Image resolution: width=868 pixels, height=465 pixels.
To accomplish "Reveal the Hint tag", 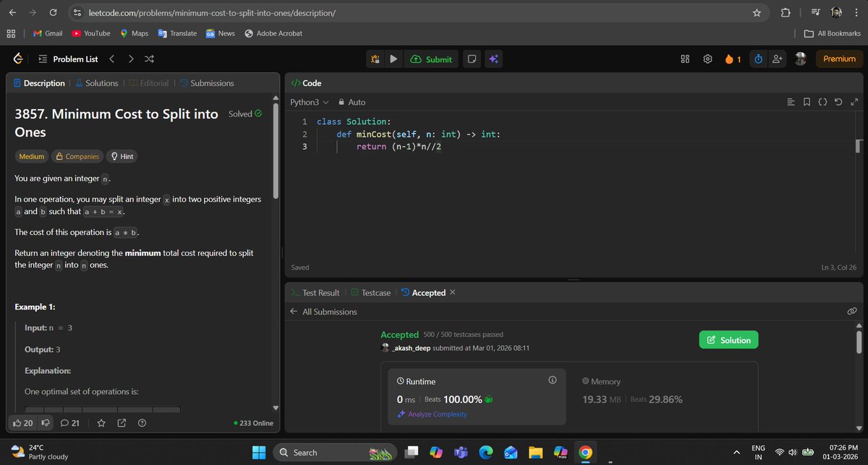I will click(x=122, y=156).
